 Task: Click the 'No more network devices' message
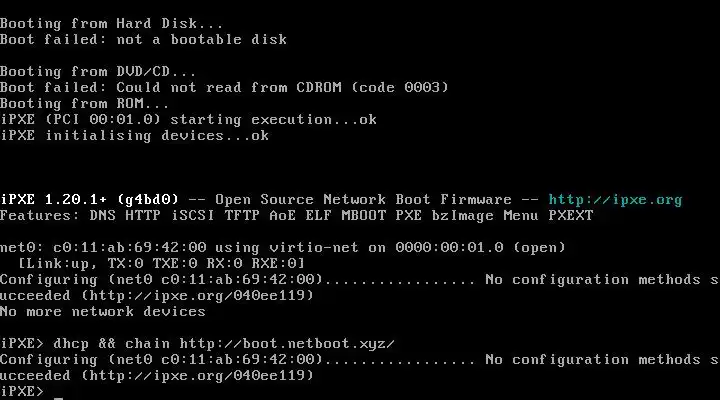coord(103,312)
